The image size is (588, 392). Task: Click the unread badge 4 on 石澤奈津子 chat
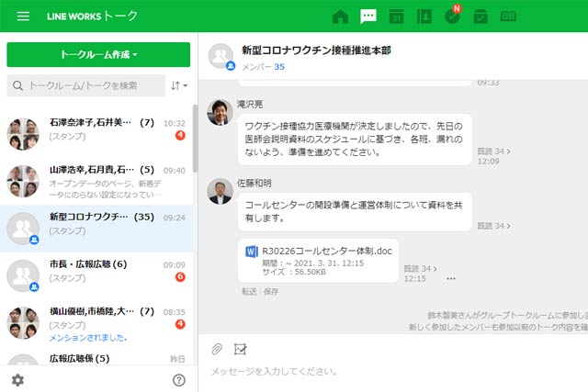pyautogui.click(x=180, y=135)
